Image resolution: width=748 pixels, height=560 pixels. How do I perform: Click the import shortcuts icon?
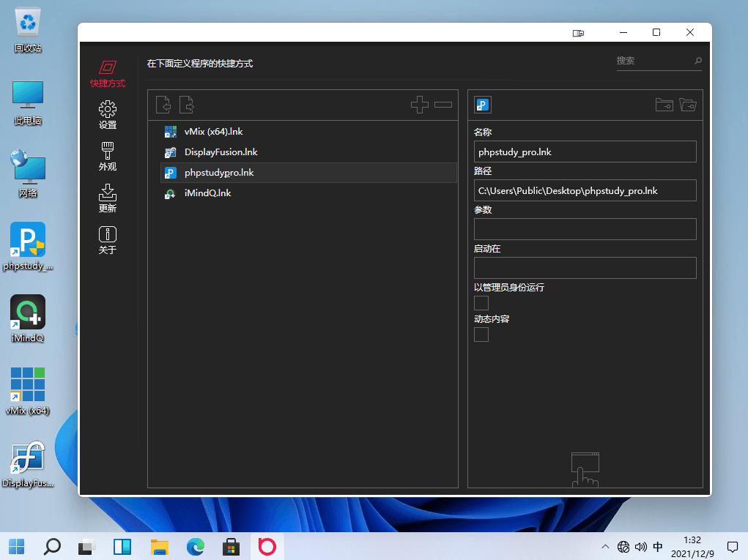(163, 105)
